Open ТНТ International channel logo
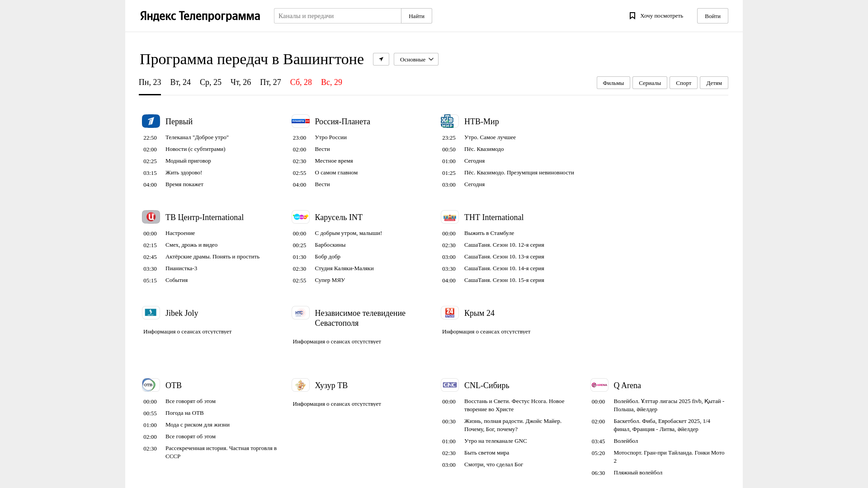Viewport: 868px width, 488px height. (x=450, y=217)
